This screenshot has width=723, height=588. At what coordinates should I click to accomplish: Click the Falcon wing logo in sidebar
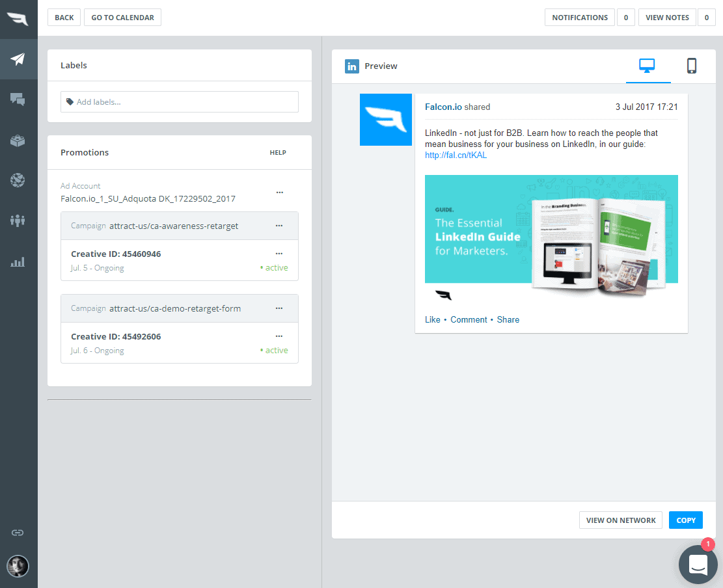pos(18,19)
